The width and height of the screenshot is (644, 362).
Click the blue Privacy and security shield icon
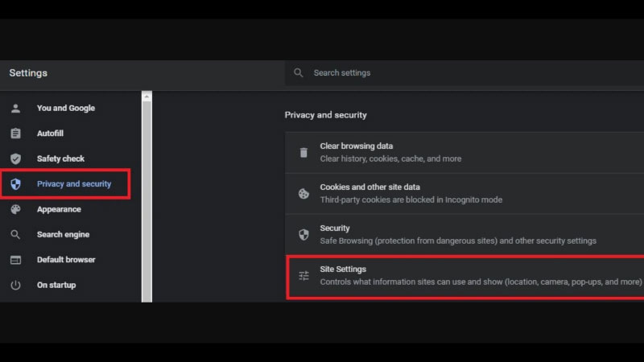click(15, 184)
